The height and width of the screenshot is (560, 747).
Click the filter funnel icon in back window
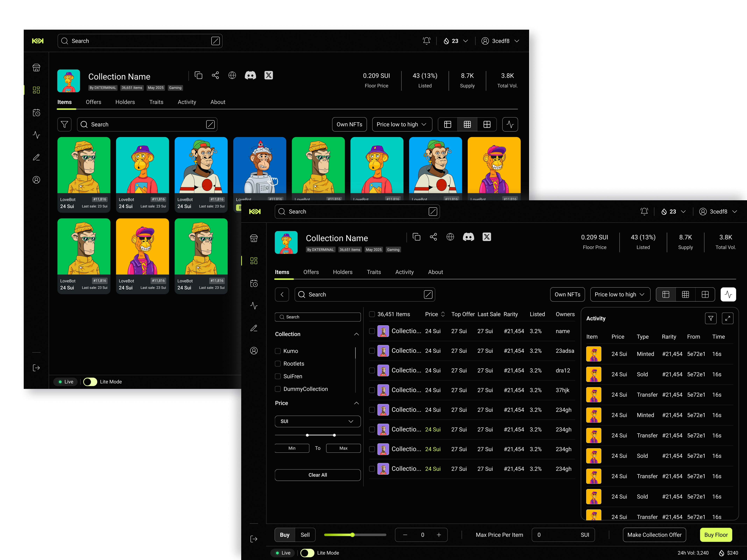tap(64, 125)
